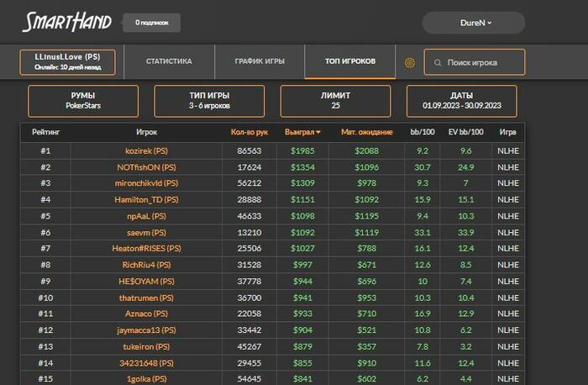Click rating cell #10
Image resolution: width=588 pixels, height=385 pixels.
45,298
